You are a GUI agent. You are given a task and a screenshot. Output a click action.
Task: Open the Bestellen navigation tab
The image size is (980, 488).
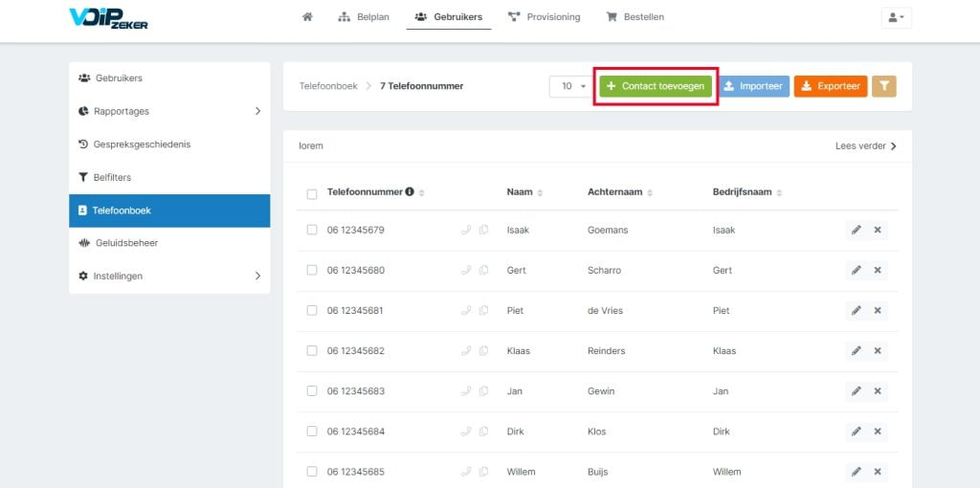(x=635, y=17)
